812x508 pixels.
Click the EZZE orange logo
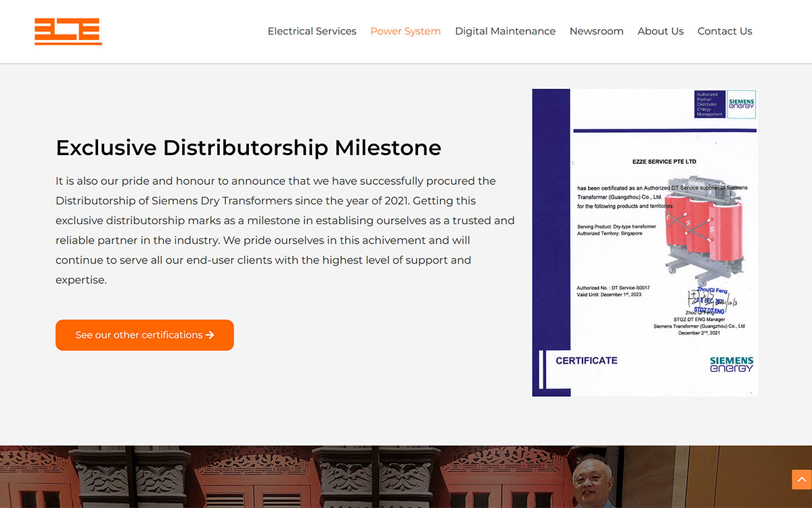[x=68, y=31]
